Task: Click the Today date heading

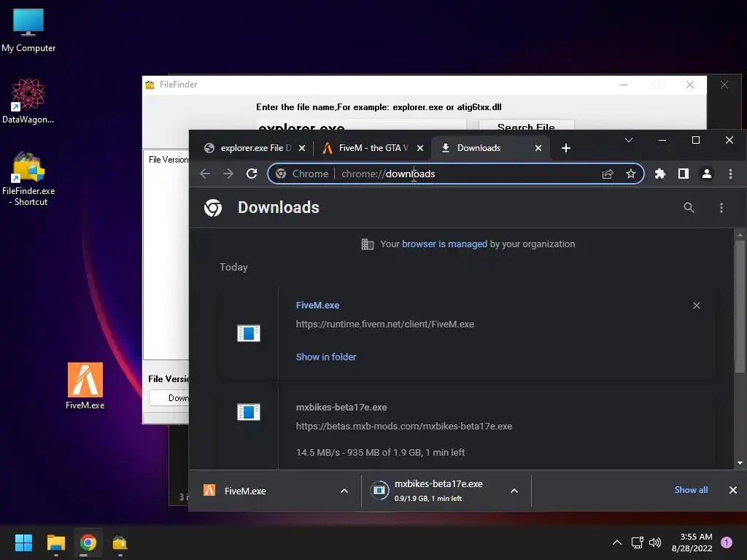Action: [233, 267]
